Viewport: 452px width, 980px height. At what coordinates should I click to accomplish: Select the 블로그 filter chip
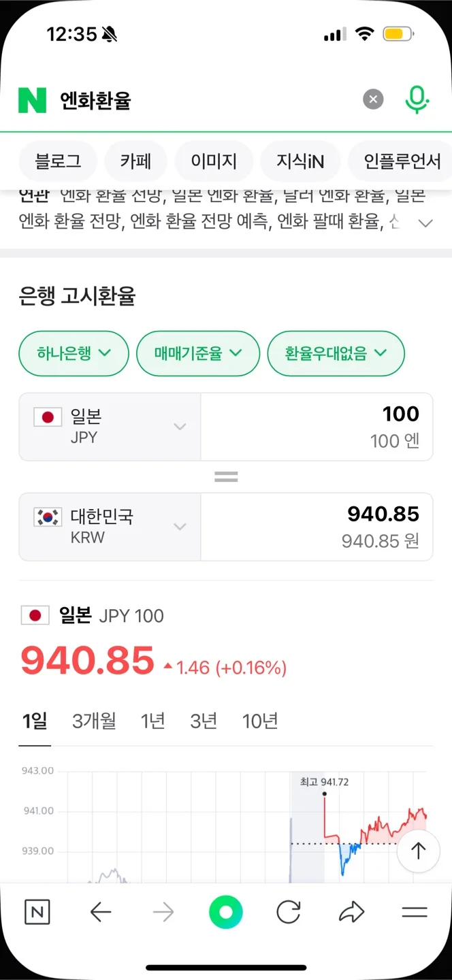click(x=58, y=161)
